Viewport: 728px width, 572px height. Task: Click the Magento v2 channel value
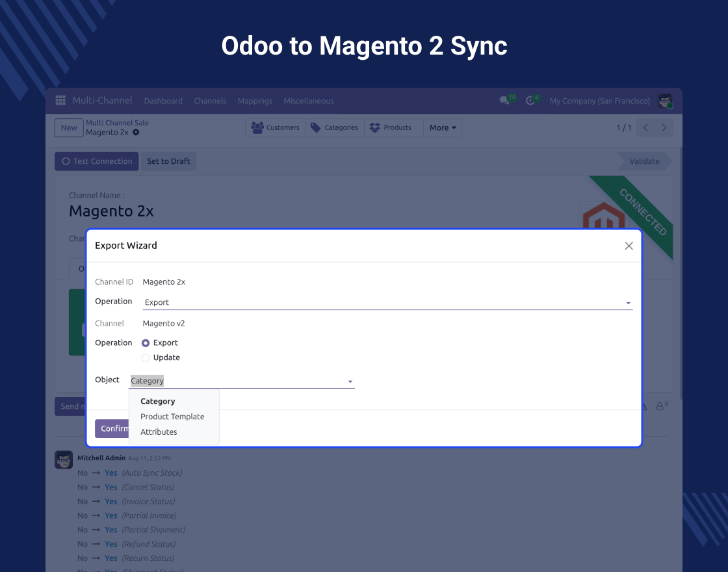coord(163,323)
